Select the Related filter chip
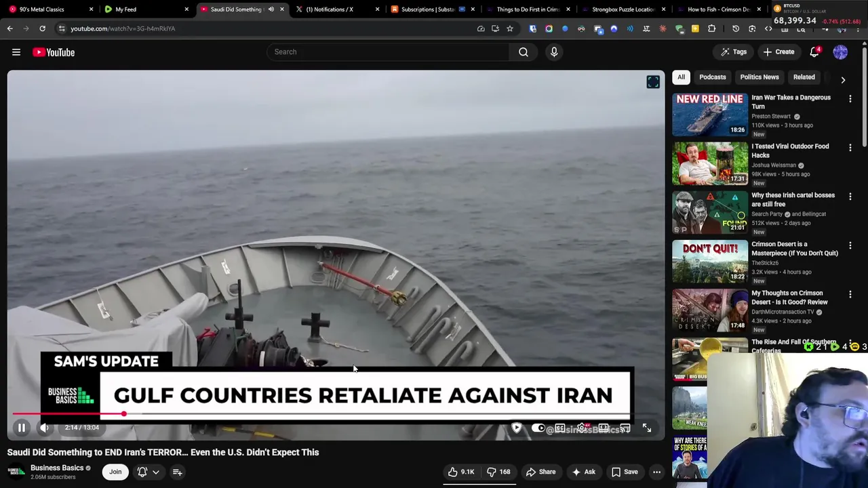 804,77
